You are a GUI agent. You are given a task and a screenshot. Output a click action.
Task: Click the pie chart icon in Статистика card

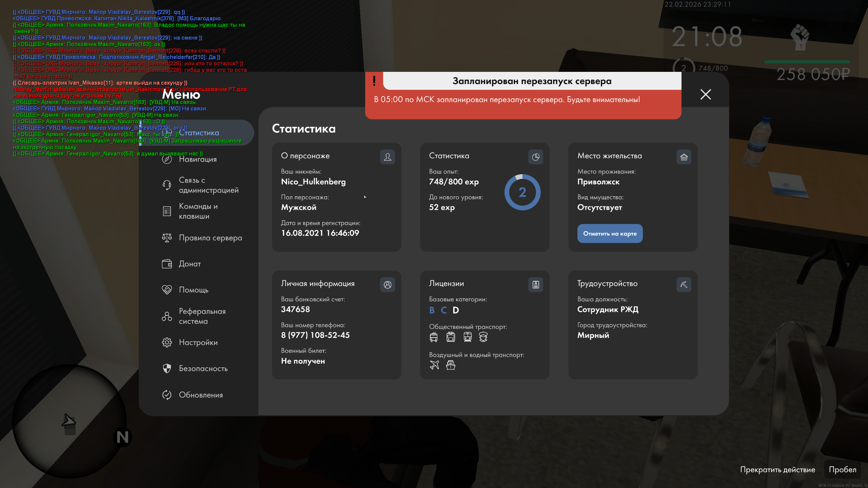535,157
